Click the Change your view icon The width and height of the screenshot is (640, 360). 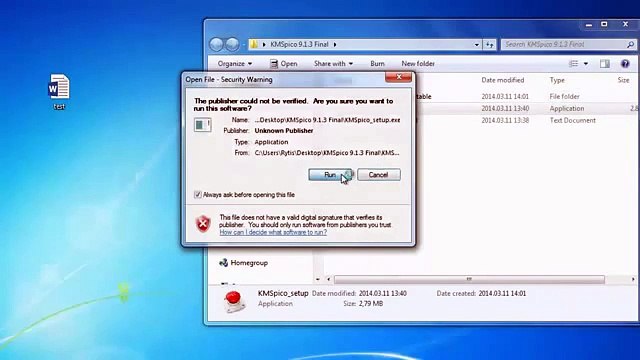(x=573, y=64)
